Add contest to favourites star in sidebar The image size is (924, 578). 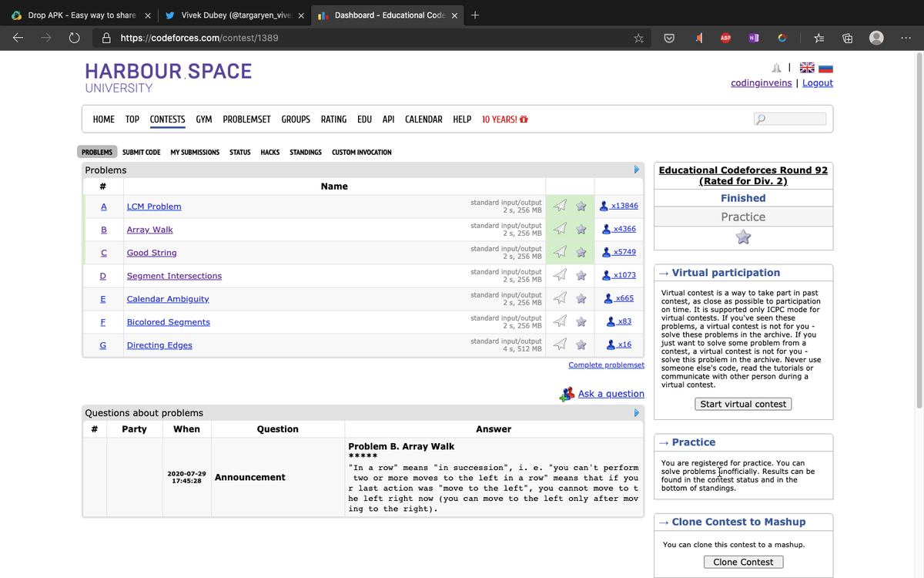click(x=743, y=237)
